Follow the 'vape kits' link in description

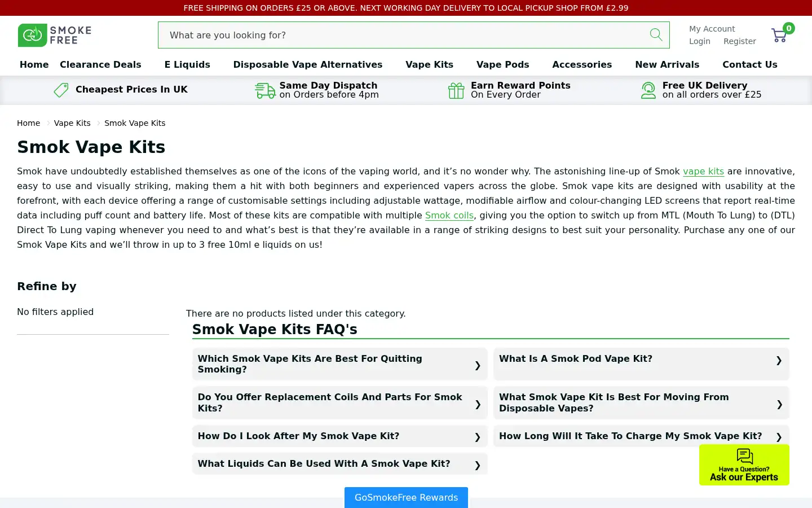click(703, 172)
